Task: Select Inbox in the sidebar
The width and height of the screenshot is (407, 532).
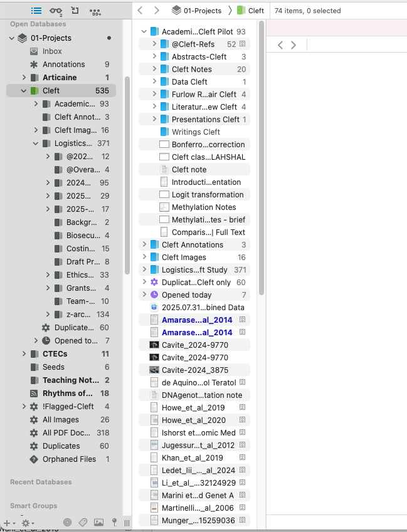Action: (52, 51)
